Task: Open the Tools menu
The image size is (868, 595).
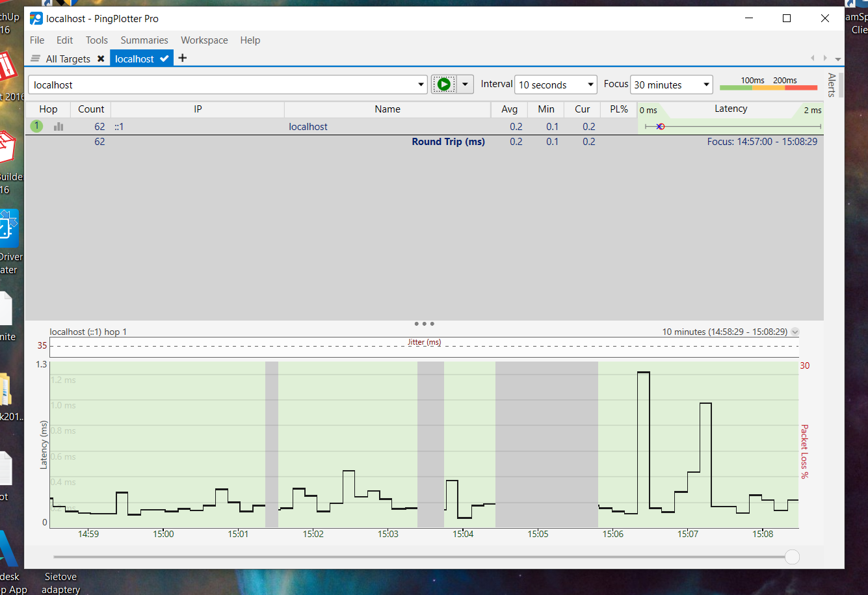Action: click(x=96, y=40)
